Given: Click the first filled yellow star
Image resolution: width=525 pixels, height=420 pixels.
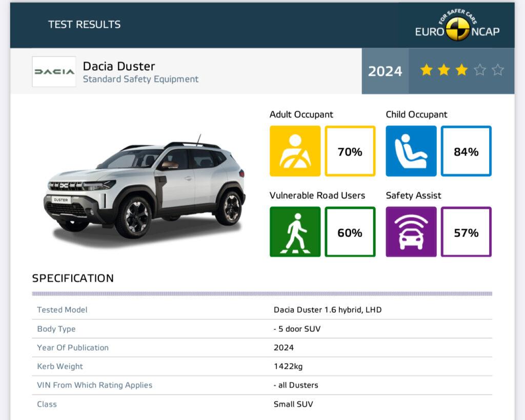Looking at the screenshot, I should pos(426,70).
